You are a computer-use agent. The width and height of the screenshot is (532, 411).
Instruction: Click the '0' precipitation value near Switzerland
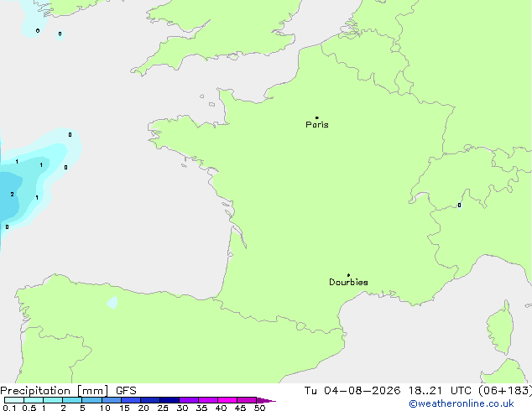click(459, 205)
